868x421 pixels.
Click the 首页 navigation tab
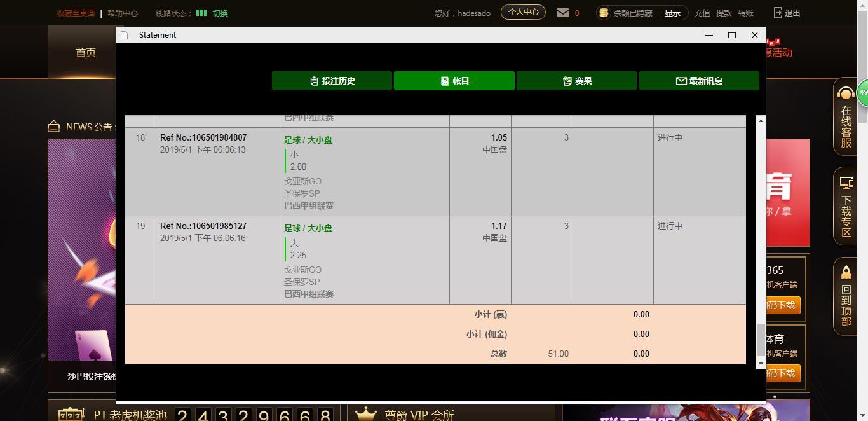coord(86,52)
